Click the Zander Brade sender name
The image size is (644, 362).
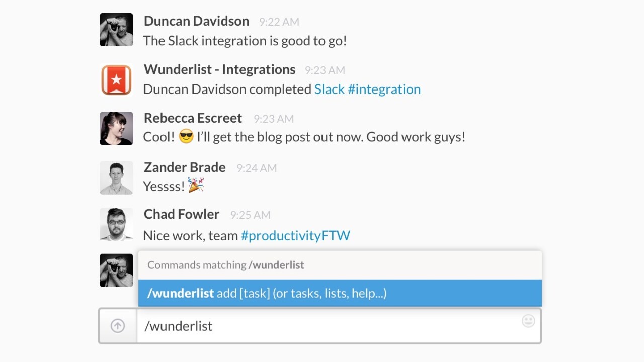(x=185, y=167)
